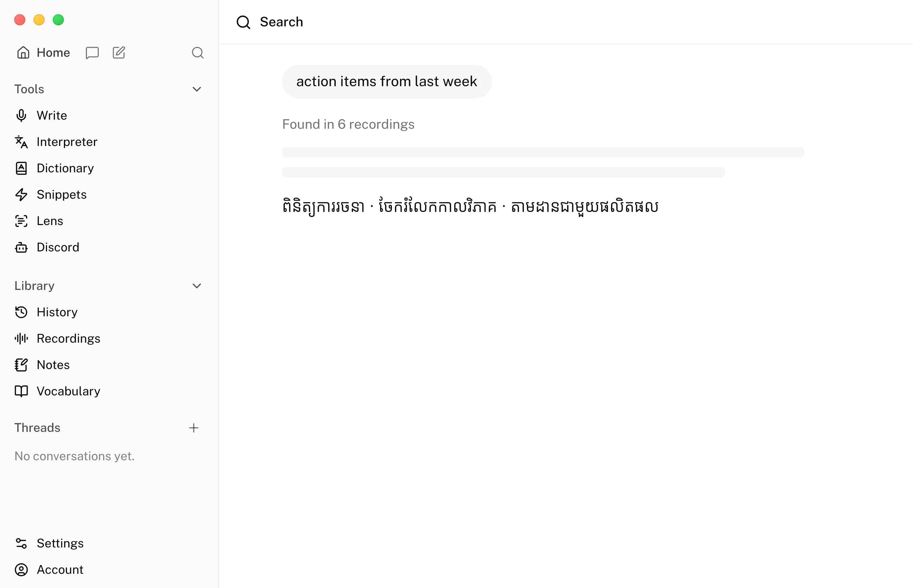Add a new thread with plus icon
The image size is (913, 588).
(x=194, y=427)
